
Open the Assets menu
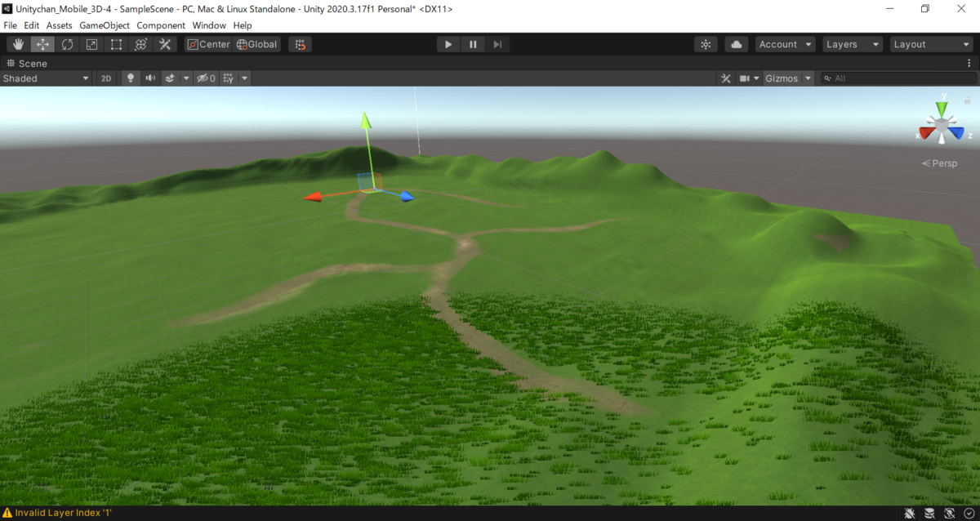point(60,25)
